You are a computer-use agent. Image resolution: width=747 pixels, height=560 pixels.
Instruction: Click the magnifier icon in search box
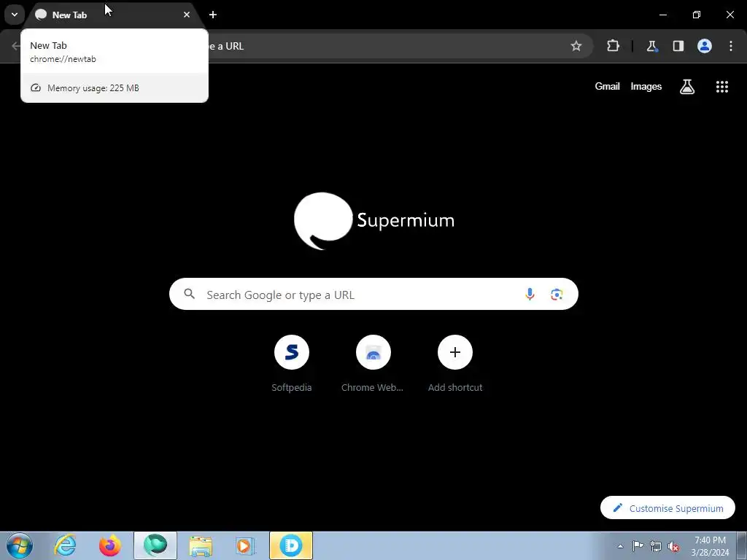(x=190, y=295)
